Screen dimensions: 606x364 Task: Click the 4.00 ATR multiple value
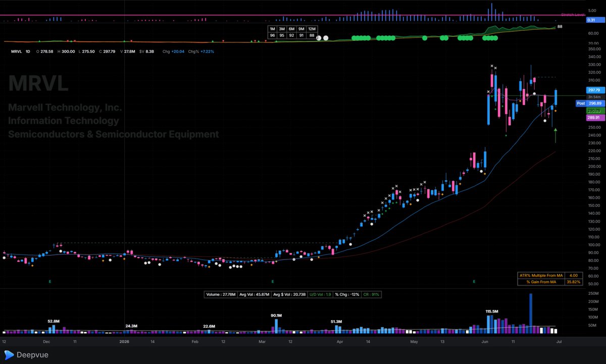pyautogui.click(x=573, y=275)
